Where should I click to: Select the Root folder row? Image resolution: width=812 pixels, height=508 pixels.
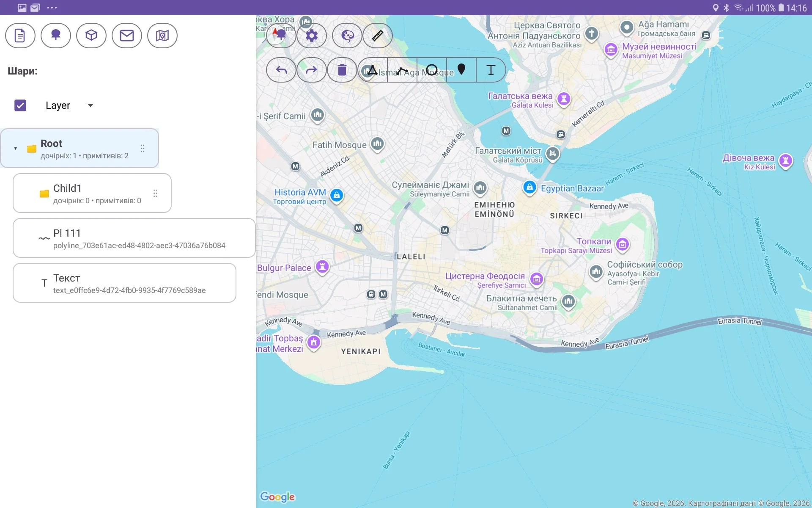click(x=80, y=148)
